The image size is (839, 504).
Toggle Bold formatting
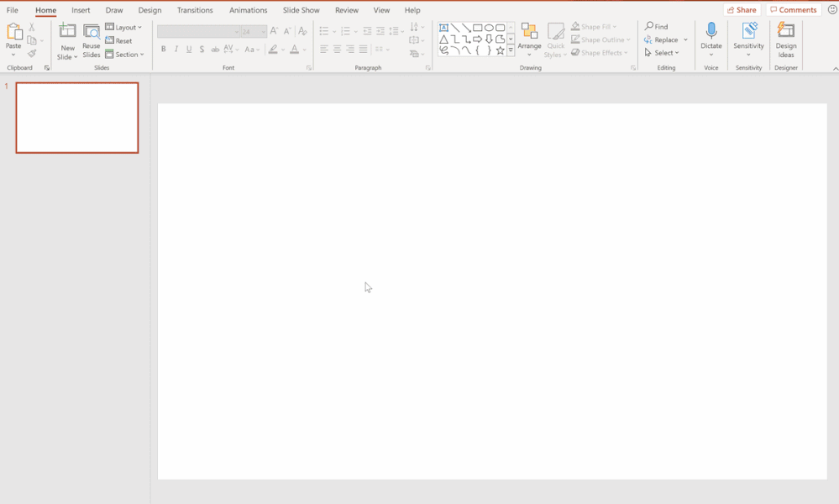click(x=163, y=50)
